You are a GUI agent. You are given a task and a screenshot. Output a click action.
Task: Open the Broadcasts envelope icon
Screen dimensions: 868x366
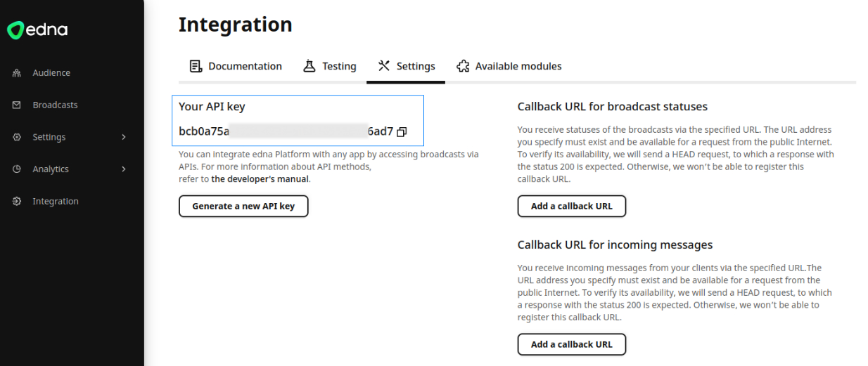click(x=17, y=105)
